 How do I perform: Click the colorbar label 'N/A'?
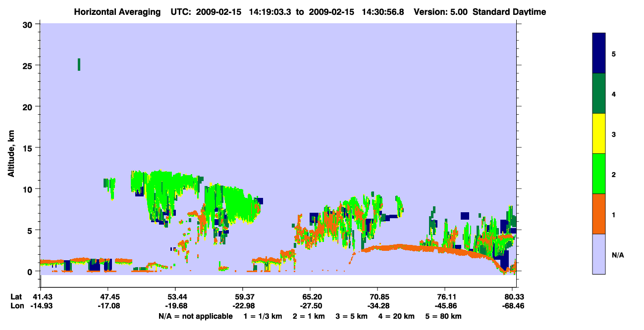tap(618, 255)
